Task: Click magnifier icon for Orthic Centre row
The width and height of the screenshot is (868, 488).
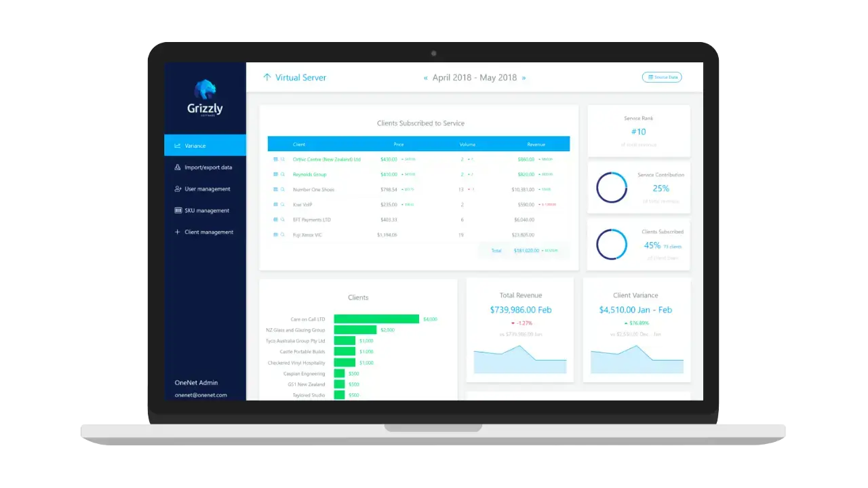Action: pyautogui.click(x=283, y=160)
